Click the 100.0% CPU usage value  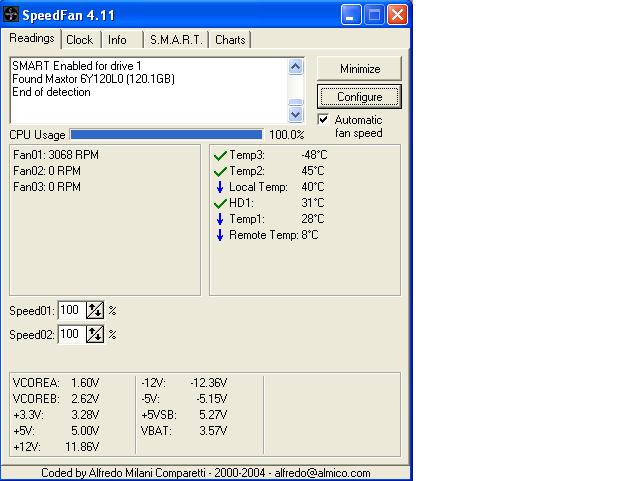(x=287, y=135)
